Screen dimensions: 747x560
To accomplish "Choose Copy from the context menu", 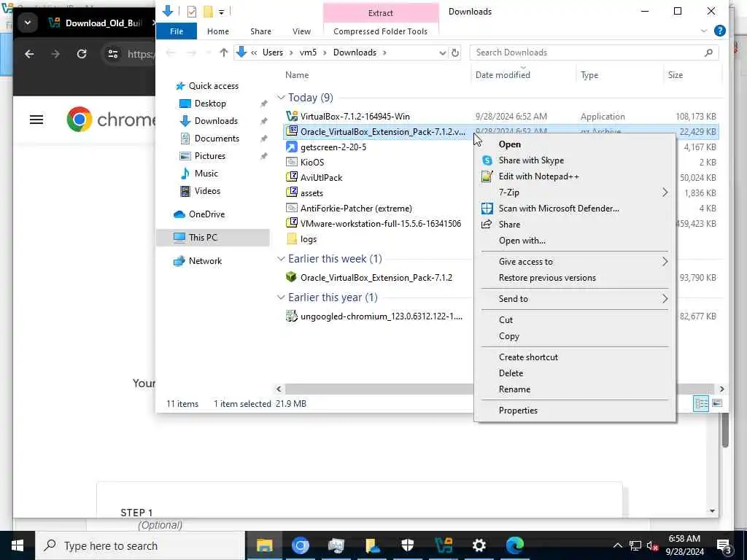I will point(508,336).
